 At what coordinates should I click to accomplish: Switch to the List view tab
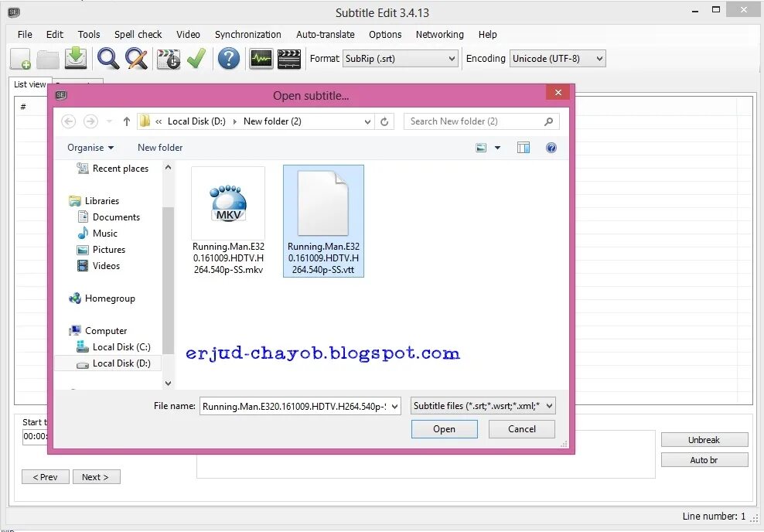coord(29,84)
